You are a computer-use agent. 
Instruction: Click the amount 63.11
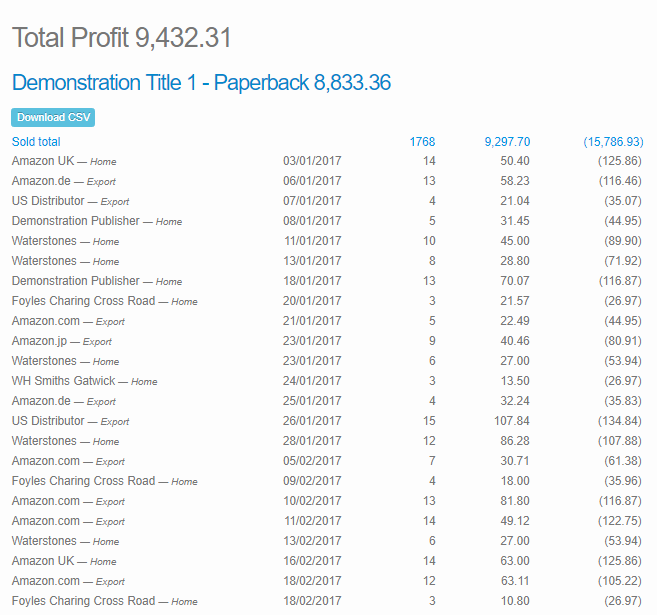tap(515, 581)
